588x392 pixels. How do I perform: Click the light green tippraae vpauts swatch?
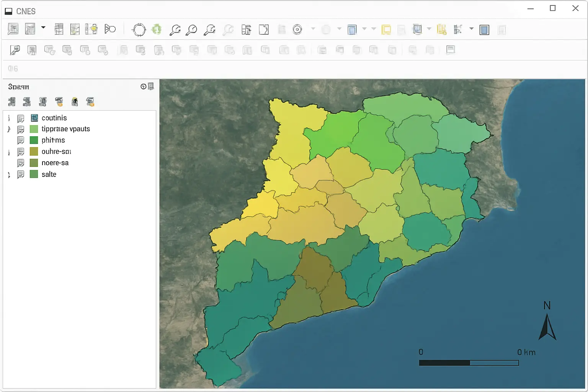[34, 129]
